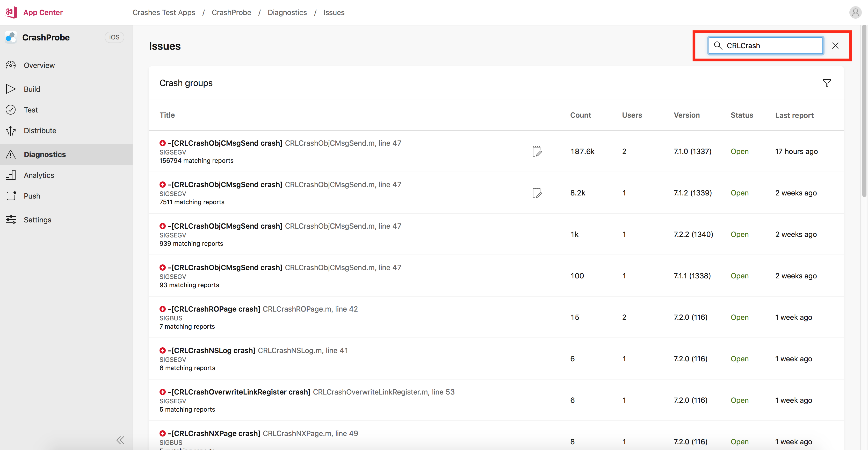Toggle the search field close button
This screenshot has width=868, height=450.
(x=835, y=45)
